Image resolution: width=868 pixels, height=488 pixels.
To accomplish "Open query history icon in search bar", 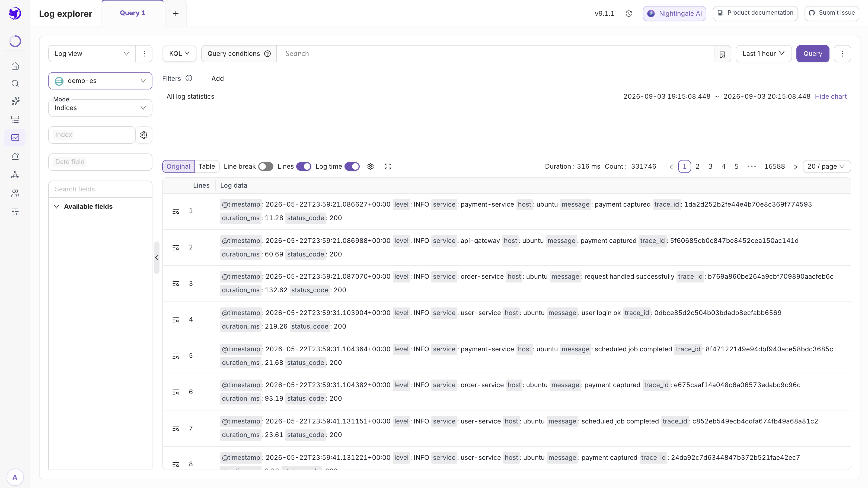I will click(722, 54).
